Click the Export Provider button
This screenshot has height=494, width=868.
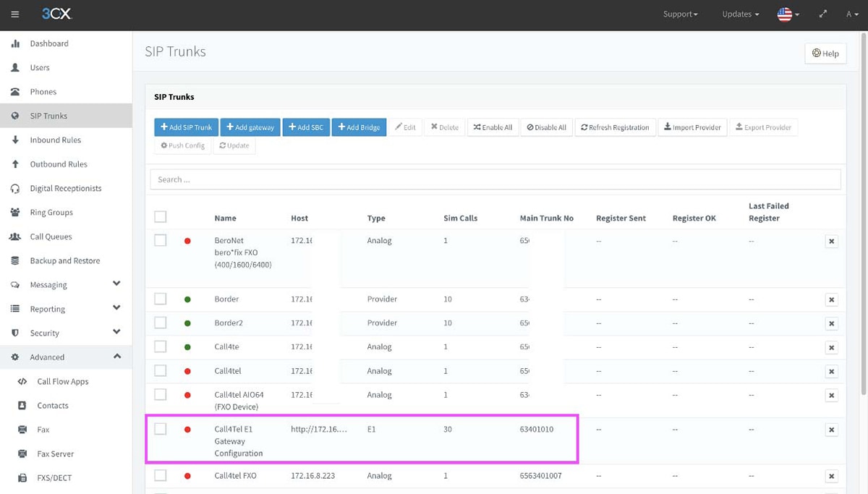(x=763, y=127)
